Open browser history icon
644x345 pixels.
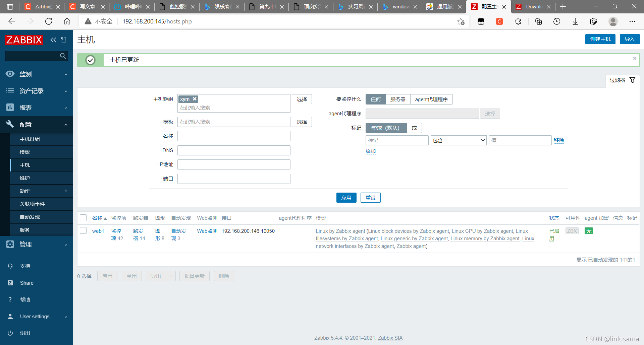pos(557,21)
